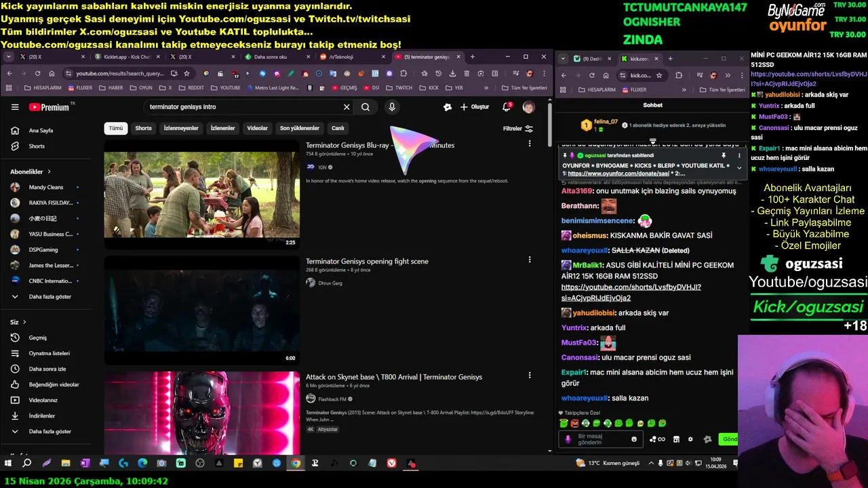The image size is (868, 488).
Task: Select the Son yüklenenler filter chip
Action: pos(300,128)
